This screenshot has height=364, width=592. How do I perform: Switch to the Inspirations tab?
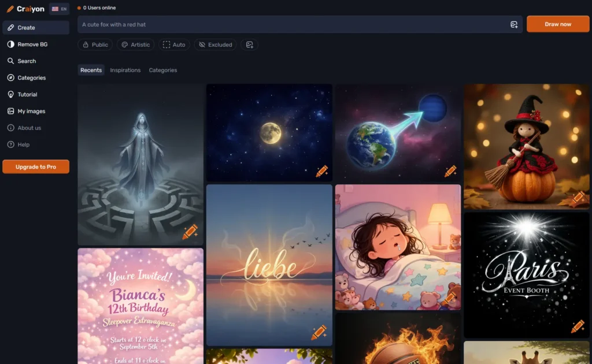[x=125, y=70]
